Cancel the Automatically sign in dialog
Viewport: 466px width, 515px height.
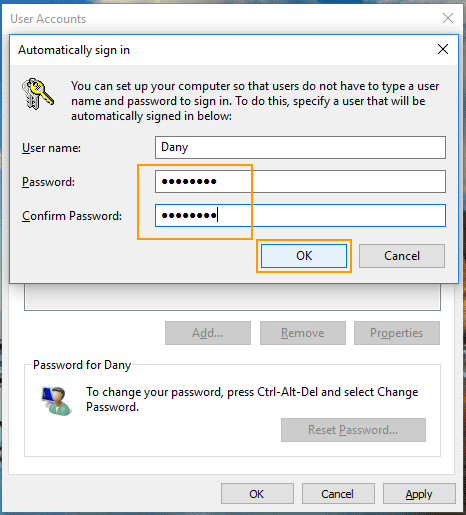point(402,256)
